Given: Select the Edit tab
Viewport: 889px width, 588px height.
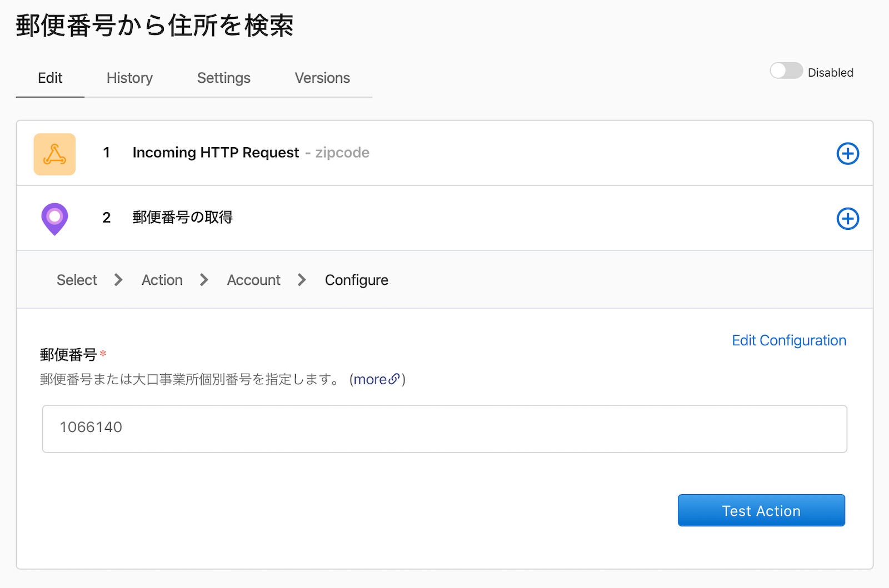Looking at the screenshot, I should [50, 78].
